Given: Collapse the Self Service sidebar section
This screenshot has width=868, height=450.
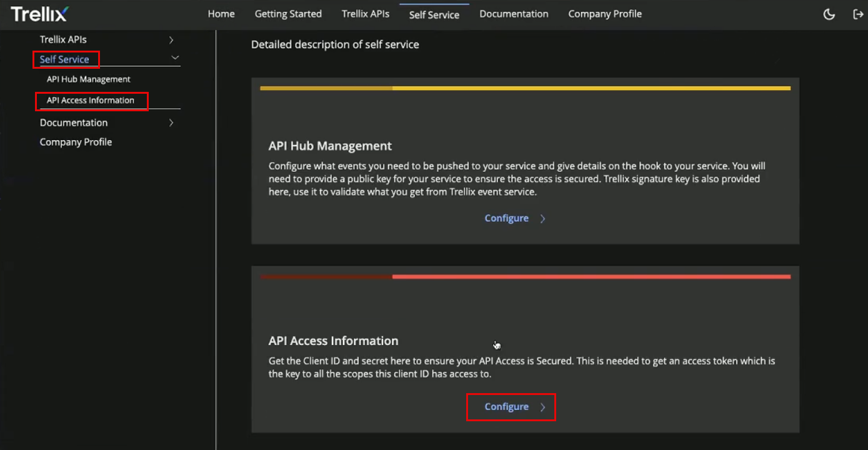Looking at the screenshot, I should 175,57.
